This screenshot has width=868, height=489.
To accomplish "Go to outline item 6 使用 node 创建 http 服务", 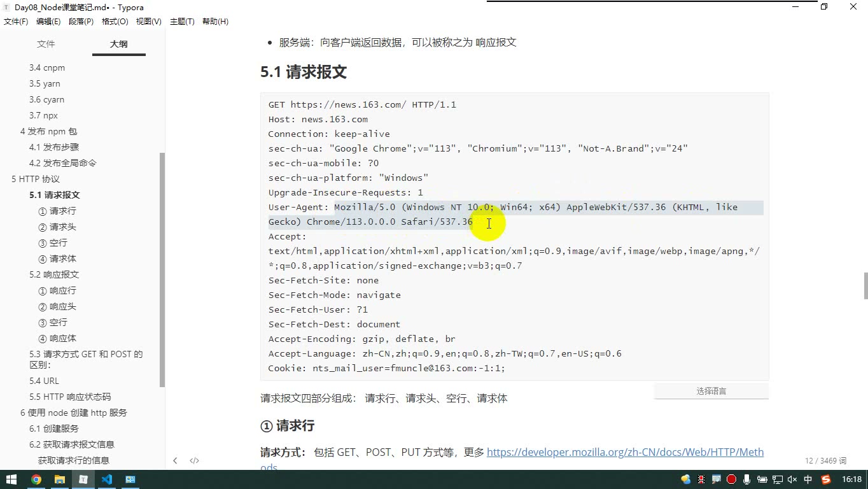I will pos(74,413).
